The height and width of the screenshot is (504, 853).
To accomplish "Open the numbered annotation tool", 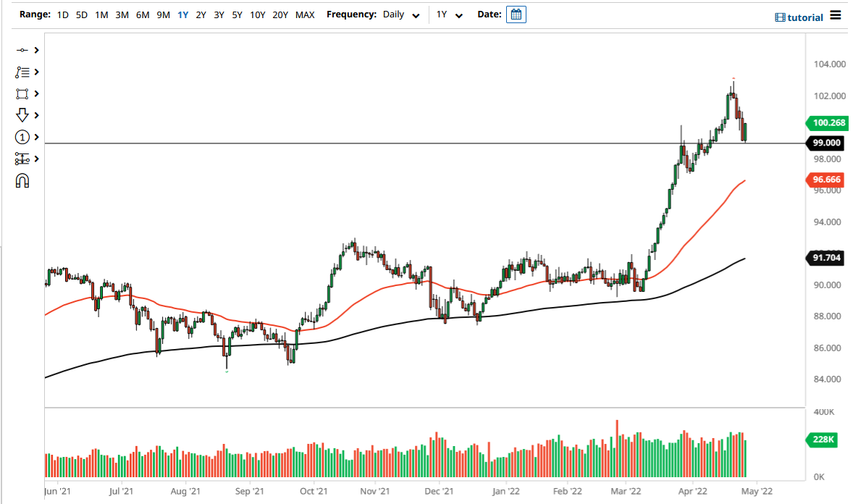I will coord(22,137).
